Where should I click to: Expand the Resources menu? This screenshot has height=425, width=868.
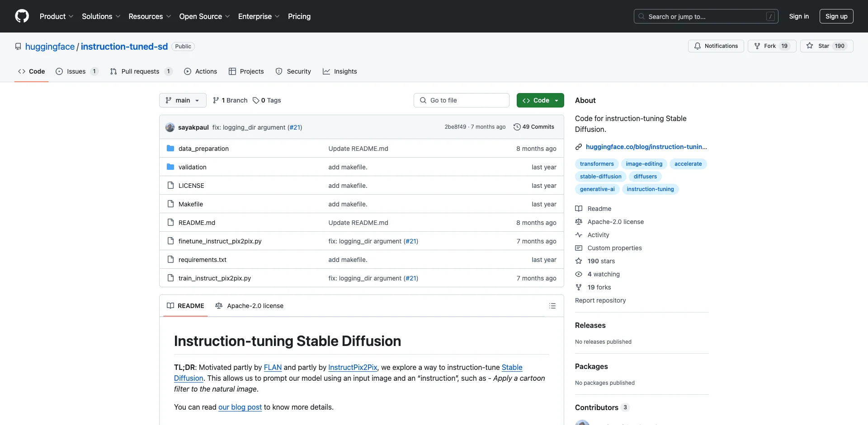(150, 16)
